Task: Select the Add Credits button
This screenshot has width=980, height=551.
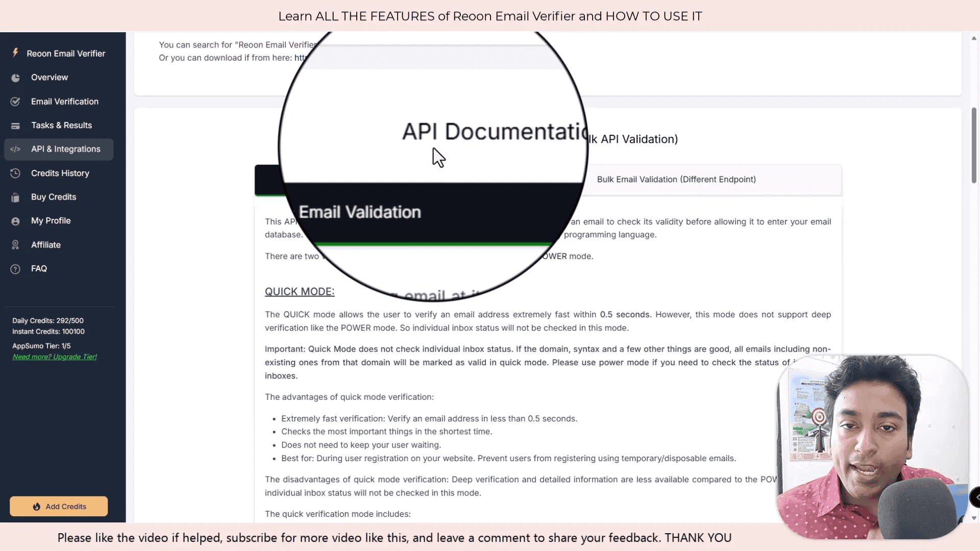Action: [59, 506]
